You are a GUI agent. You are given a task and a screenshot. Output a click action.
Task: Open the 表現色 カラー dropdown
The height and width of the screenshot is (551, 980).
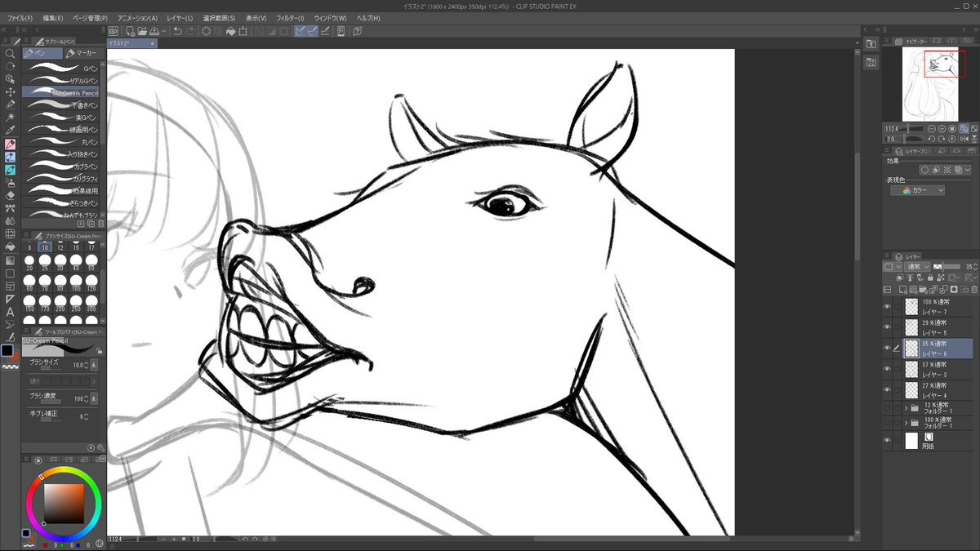coord(917,190)
